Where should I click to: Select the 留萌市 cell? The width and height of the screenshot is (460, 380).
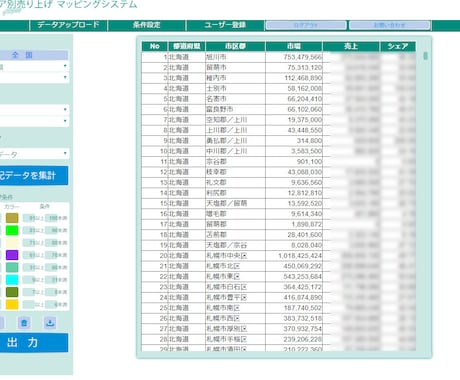coord(235,67)
